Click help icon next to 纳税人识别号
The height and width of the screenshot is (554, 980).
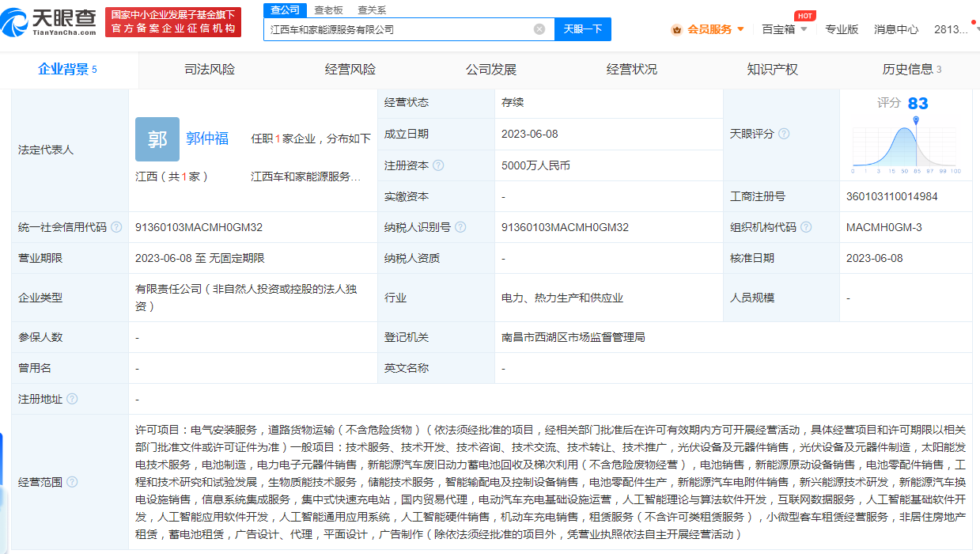[460, 227]
